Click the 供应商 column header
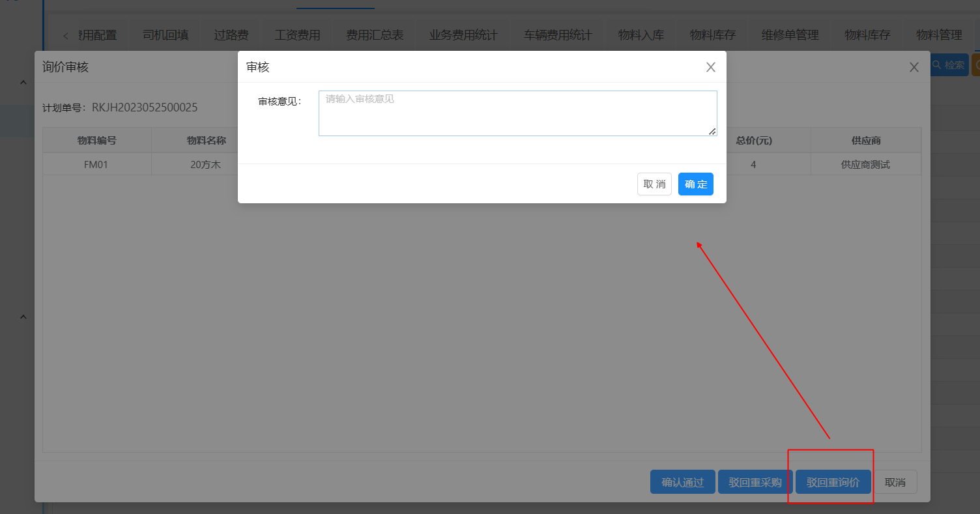This screenshot has height=514, width=980. pos(865,140)
